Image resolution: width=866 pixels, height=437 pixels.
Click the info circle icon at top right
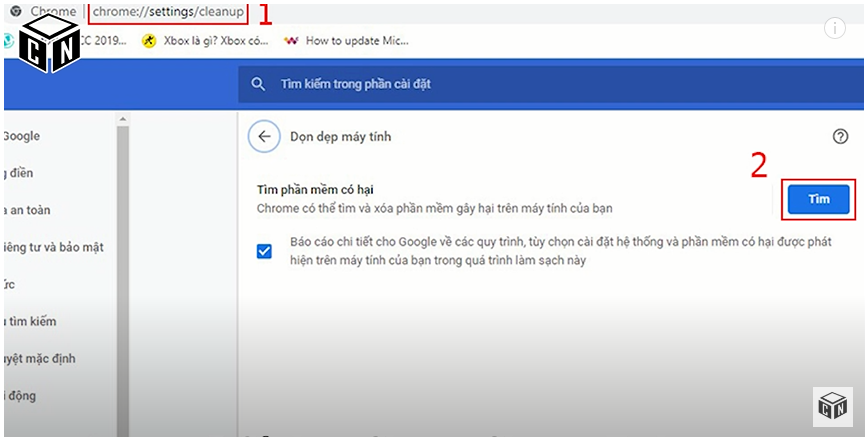835,27
